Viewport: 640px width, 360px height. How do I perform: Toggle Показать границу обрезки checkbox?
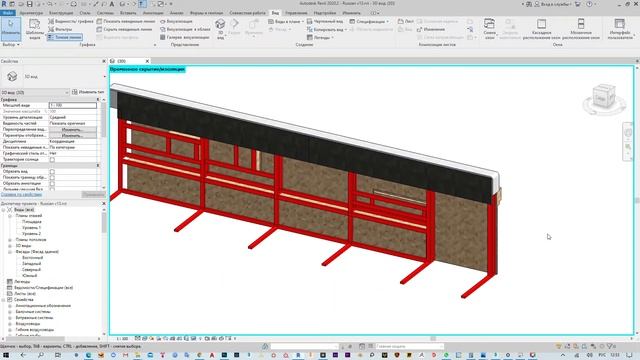tap(52, 178)
